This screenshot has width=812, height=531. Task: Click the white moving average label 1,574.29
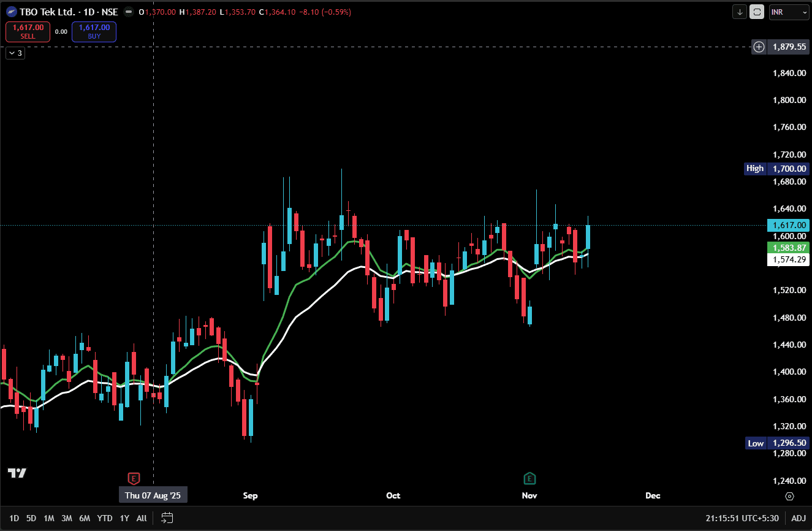[x=788, y=260]
